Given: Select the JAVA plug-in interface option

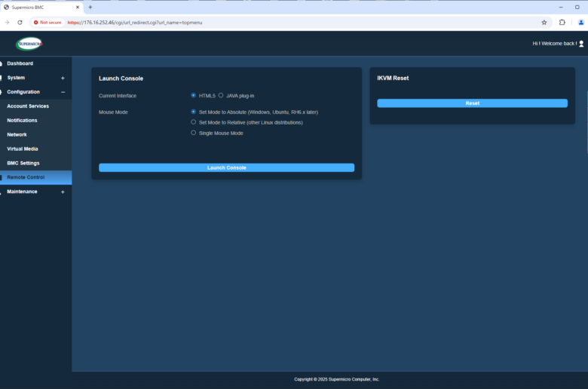Looking at the screenshot, I should pos(221,95).
